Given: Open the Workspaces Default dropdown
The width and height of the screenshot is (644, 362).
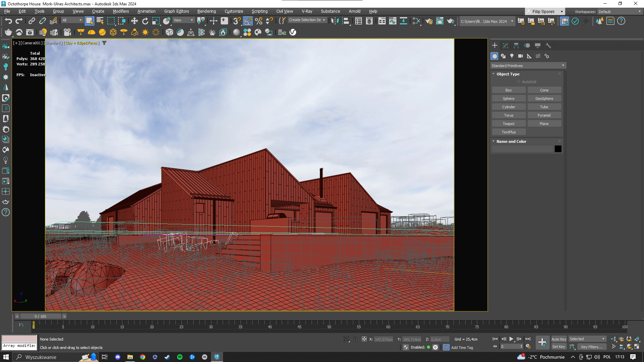Looking at the screenshot, I should coord(620,12).
